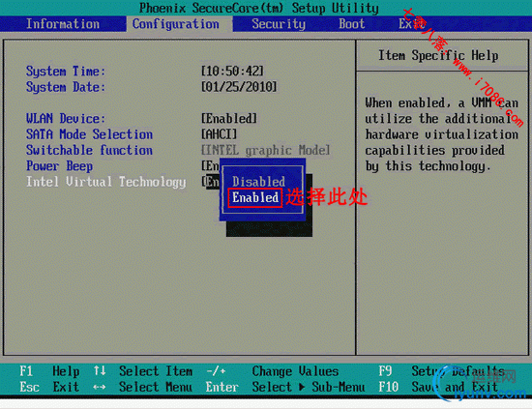This screenshot has height=409, width=532.
Task: Select Intel Virtual Technology setting
Action: click(x=106, y=182)
